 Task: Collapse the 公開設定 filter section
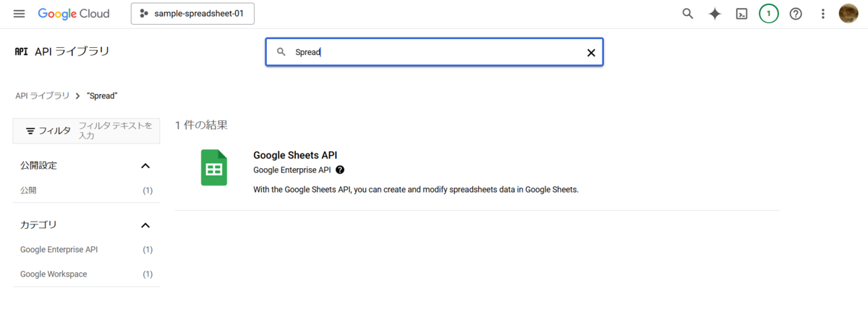[145, 166]
